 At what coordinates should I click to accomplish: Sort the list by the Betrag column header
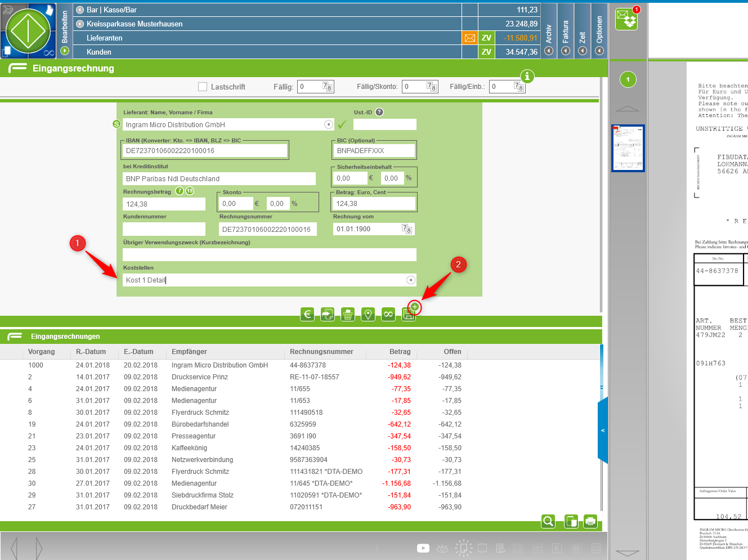(400, 352)
